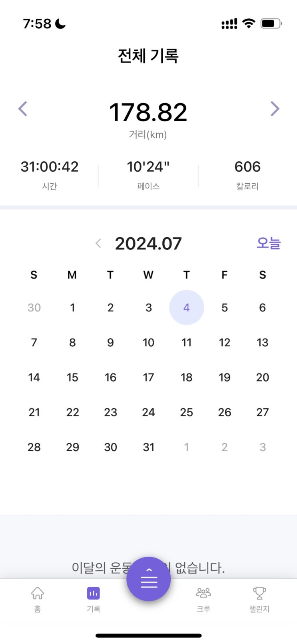Select July 27 on the calendar
Screen dimensions: 297x644
tap(263, 412)
